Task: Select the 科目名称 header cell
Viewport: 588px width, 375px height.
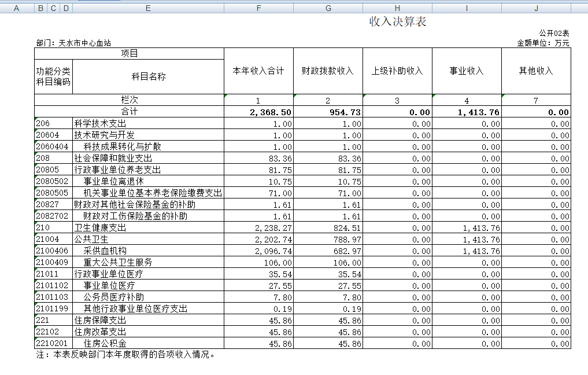Action: 148,76
